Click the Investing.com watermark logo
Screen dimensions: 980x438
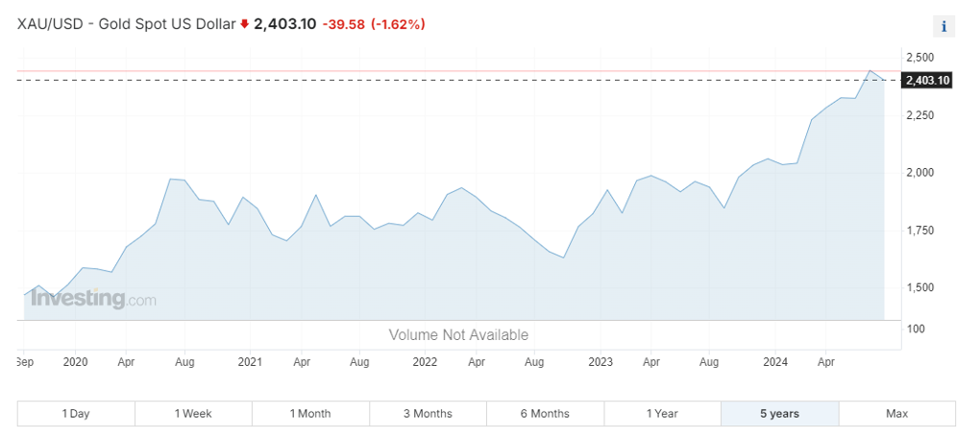click(x=92, y=299)
